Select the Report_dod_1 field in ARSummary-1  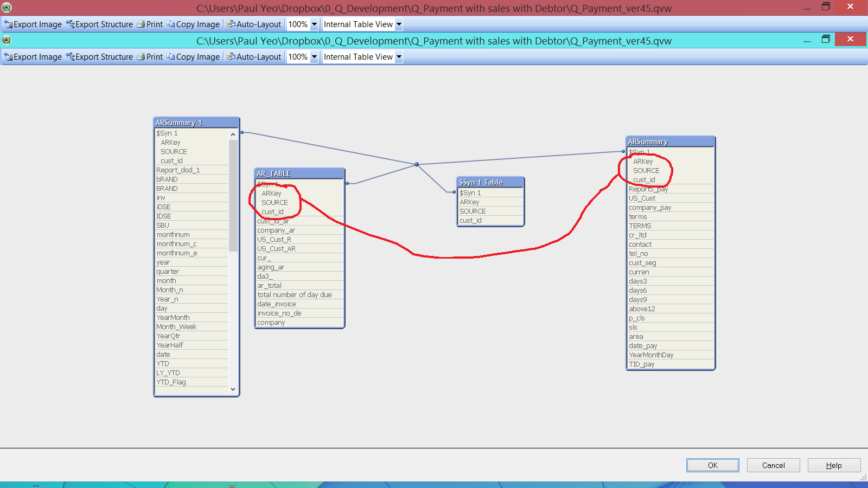click(192, 170)
